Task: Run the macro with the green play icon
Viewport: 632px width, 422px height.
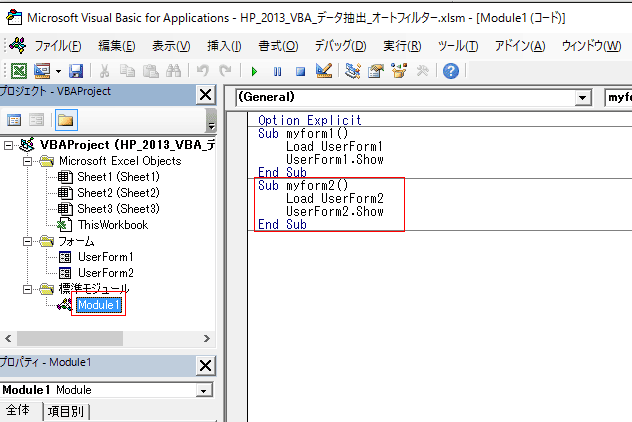Action: (255, 71)
